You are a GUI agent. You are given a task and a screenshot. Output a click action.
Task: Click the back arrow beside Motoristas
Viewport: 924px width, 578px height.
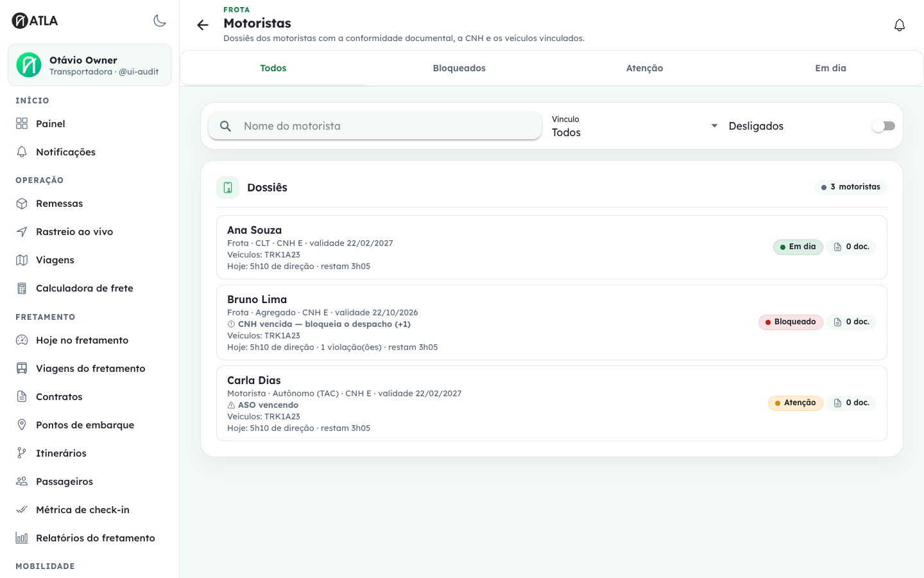click(x=203, y=25)
